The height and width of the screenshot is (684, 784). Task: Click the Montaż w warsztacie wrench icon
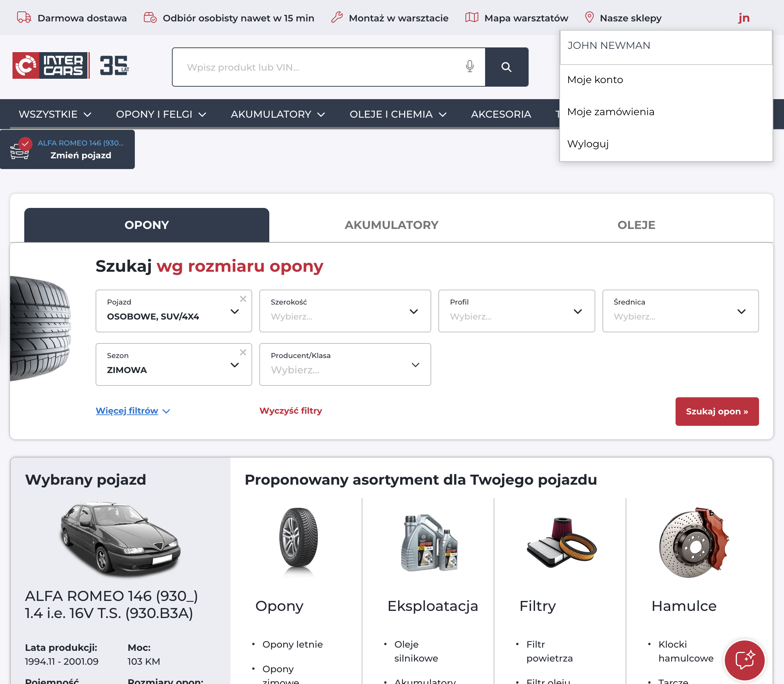pyautogui.click(x=337, y=17)
